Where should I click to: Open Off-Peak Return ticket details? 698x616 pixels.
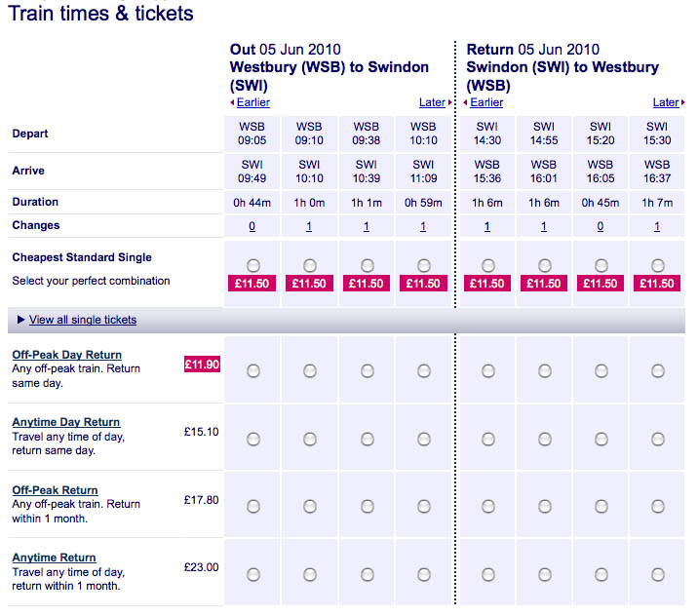pos(55,490)
